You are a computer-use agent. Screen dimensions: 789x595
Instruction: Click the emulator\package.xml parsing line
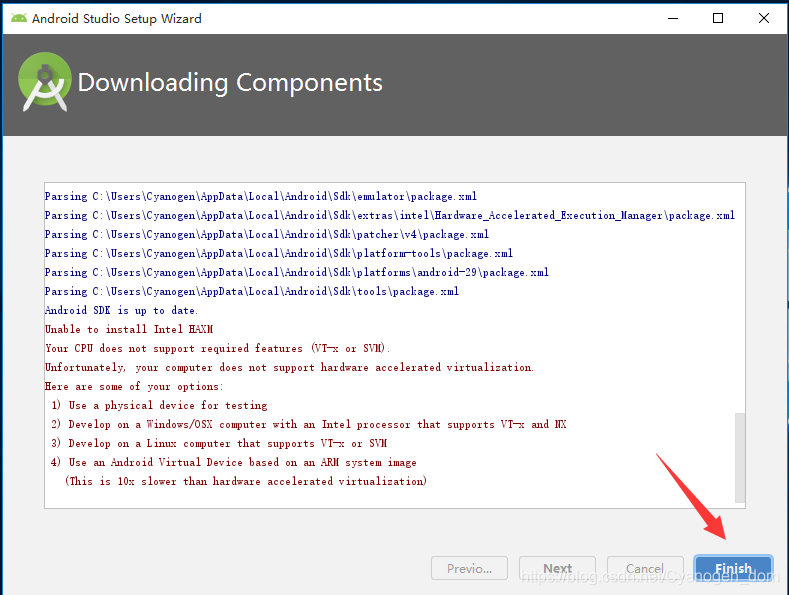coord(261,196)
